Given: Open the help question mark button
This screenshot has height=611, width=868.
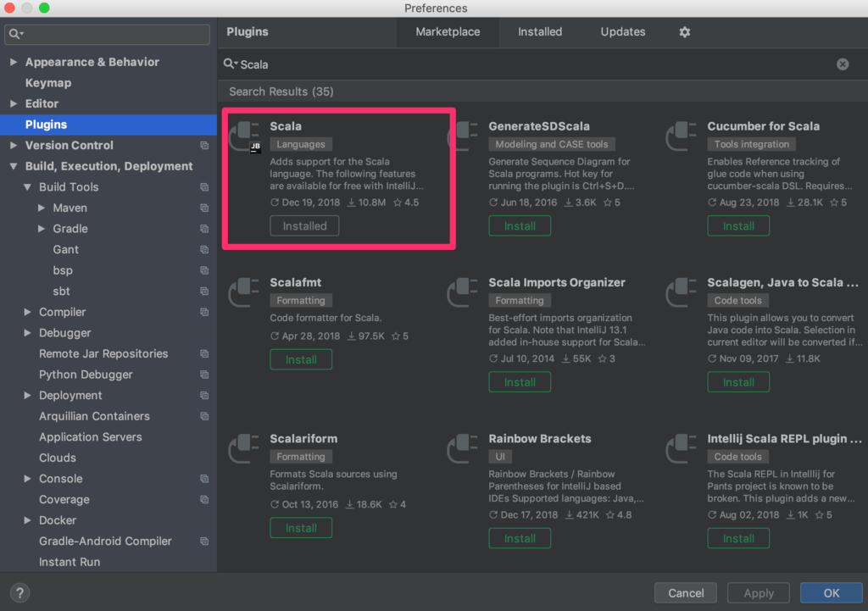Looking at the screenshot, I should [x=20, y=592].
